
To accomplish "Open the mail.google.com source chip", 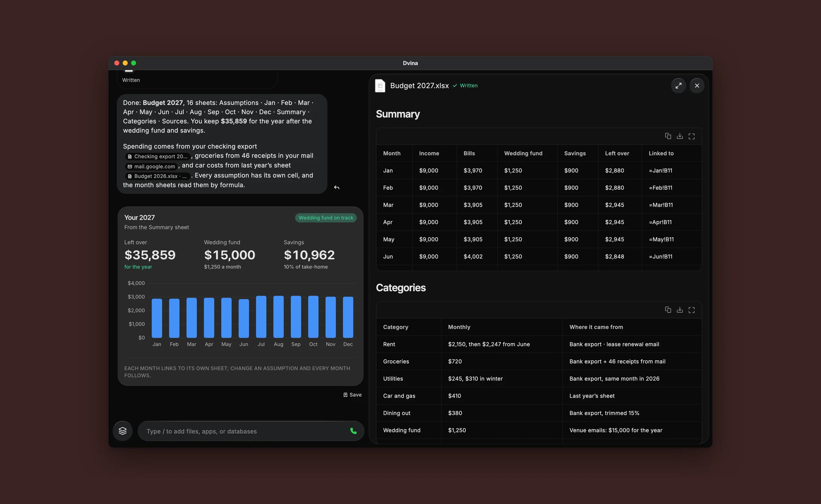I will tap(151, 166).
